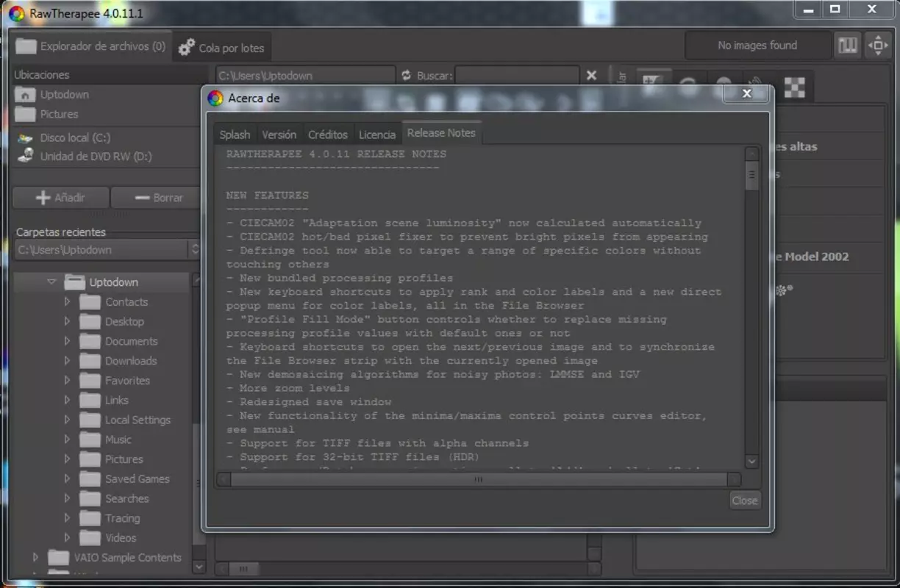Click the refresh icon beside Buscar
The height and width of the screenshot is (588, 900).
[407, 75]
